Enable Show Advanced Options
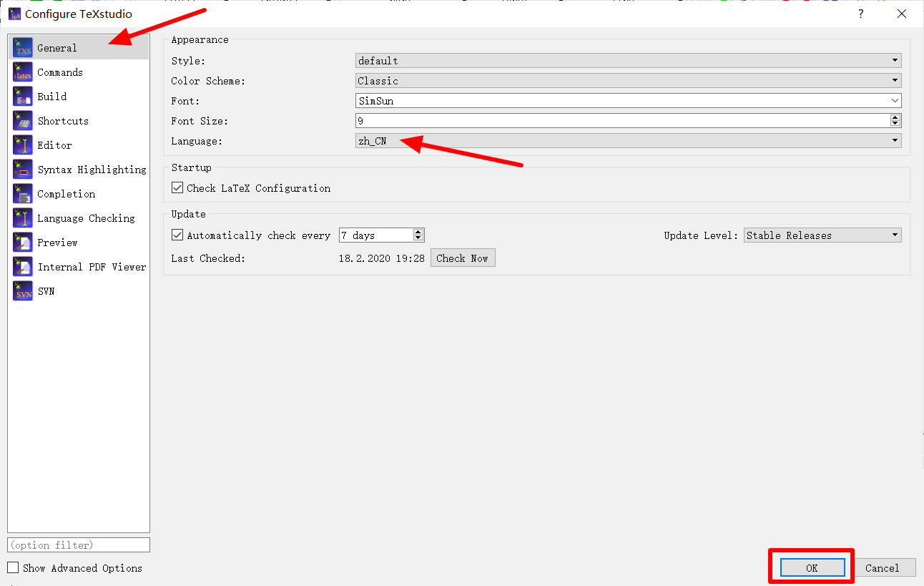924x586 pixels. click(x=13, y=568)
